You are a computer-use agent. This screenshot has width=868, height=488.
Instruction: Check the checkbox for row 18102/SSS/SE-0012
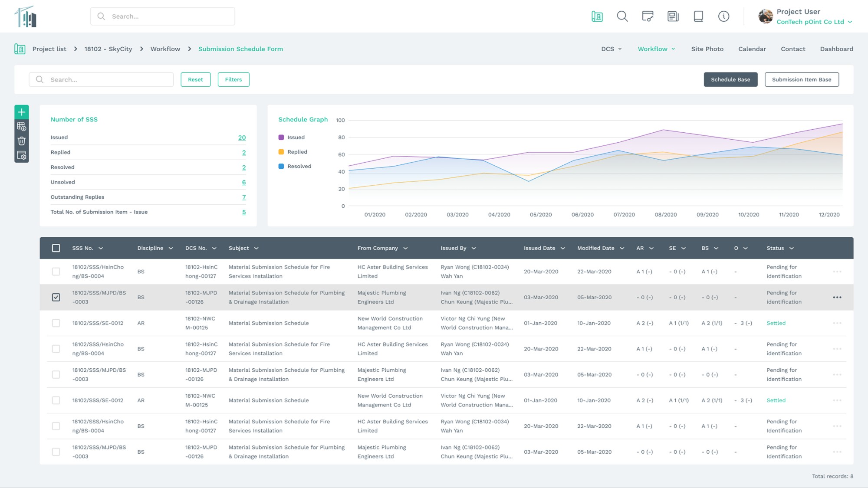click(x=56, y=323)
